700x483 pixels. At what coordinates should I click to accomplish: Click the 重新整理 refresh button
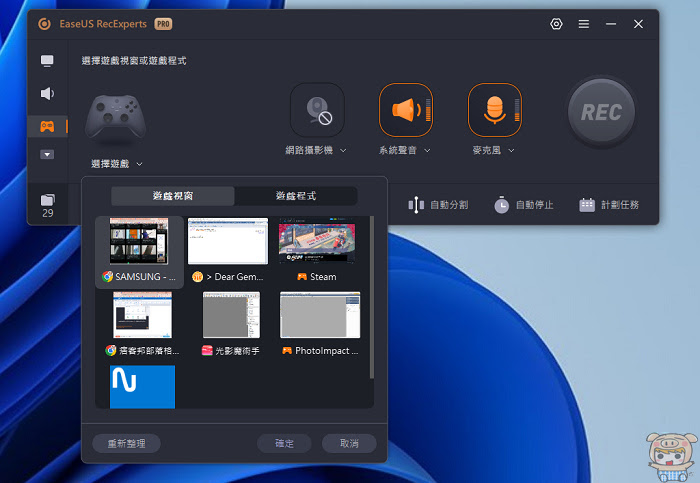pyautogui.click(x=126, y=443)
